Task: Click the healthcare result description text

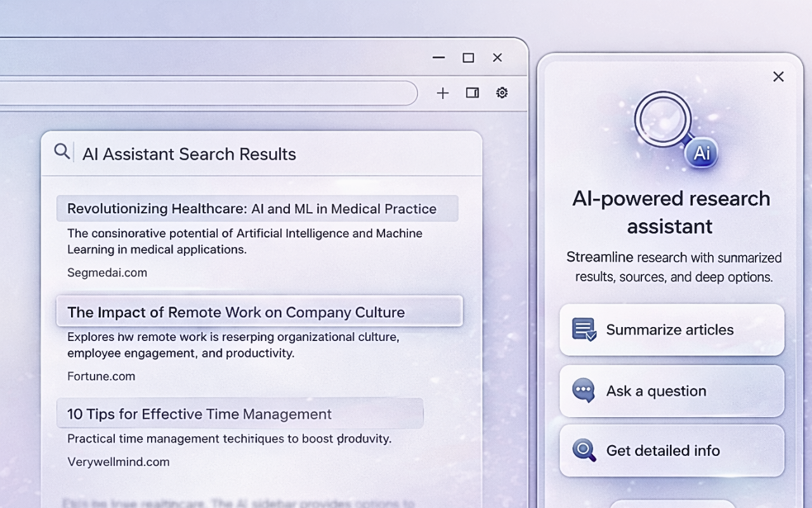Action: point(245,241)
